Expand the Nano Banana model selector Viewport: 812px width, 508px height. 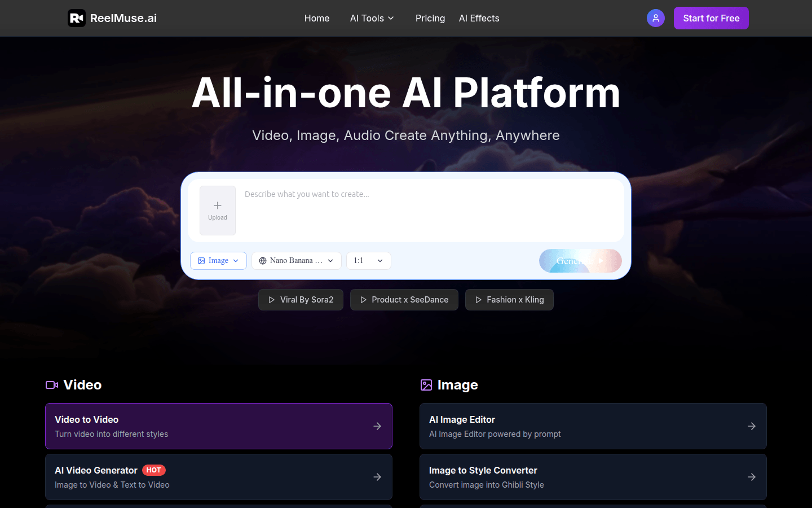point(296,260)
